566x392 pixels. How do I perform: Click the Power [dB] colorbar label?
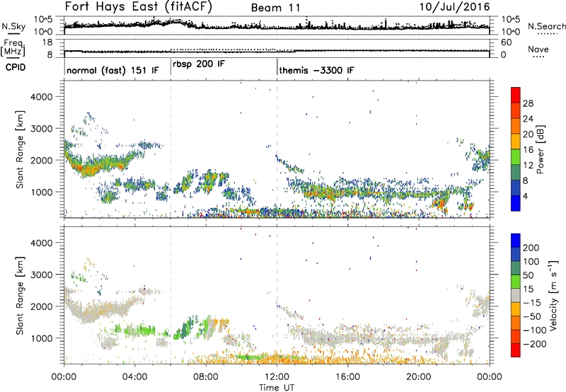[540, 149]
